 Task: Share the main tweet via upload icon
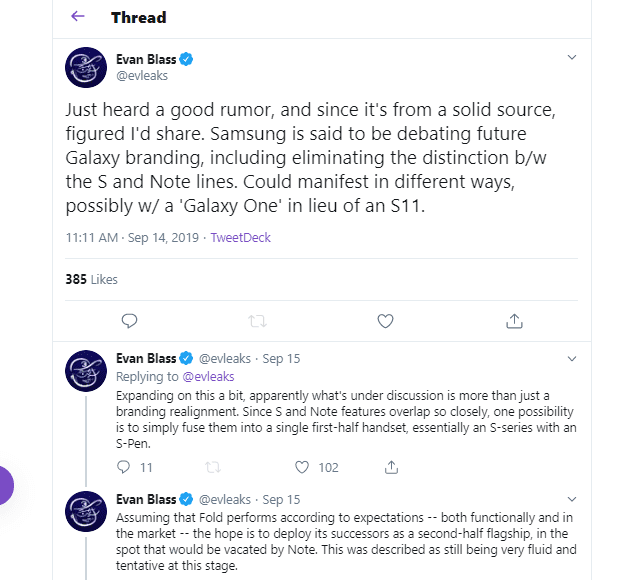click(x=514, y=321)
